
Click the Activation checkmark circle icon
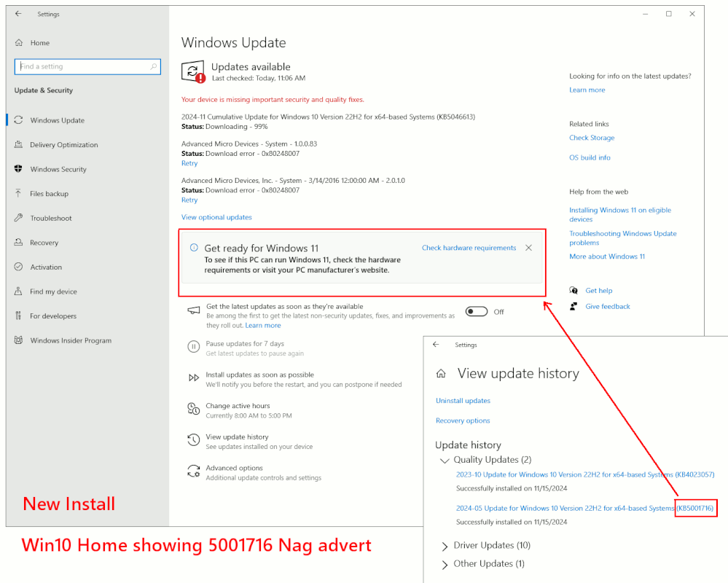18,267
